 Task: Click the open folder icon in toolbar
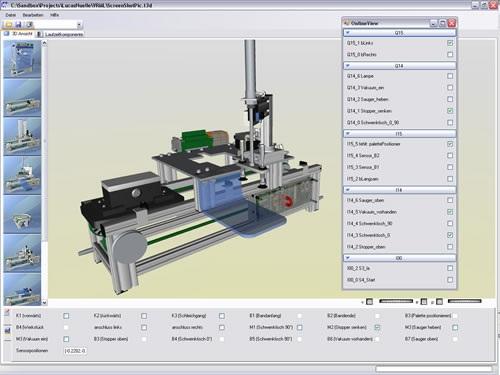click(x=9, y=24)
